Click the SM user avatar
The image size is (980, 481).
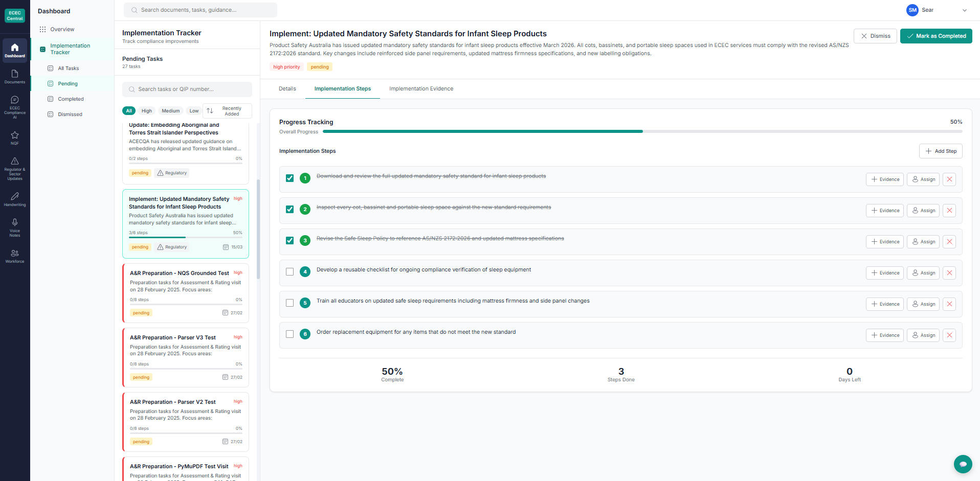912,10
